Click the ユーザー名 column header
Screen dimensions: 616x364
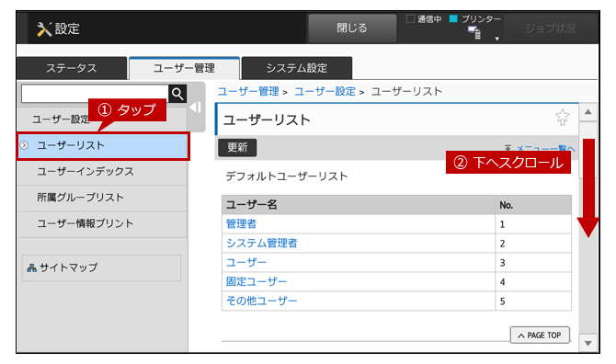(359, 205)
